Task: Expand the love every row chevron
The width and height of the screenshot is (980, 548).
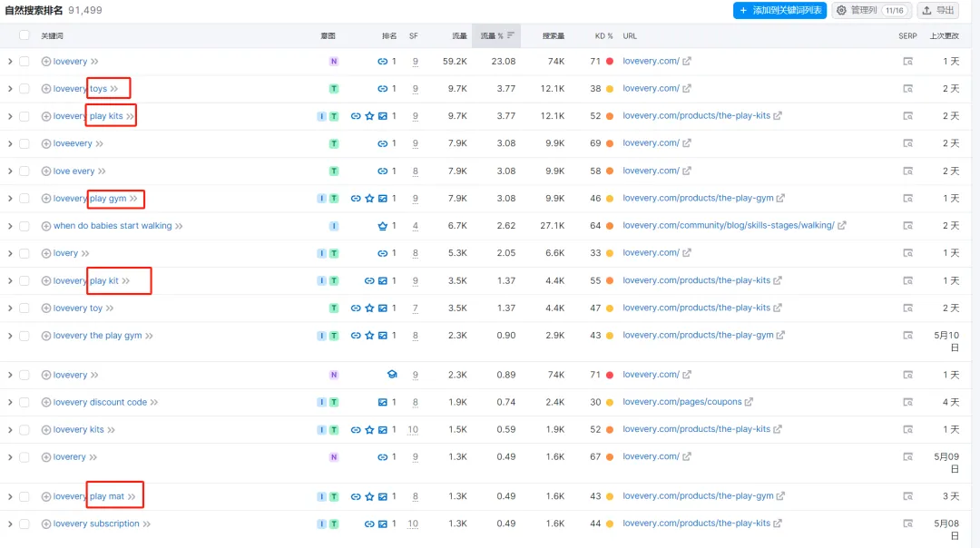Action: point(10,171)
